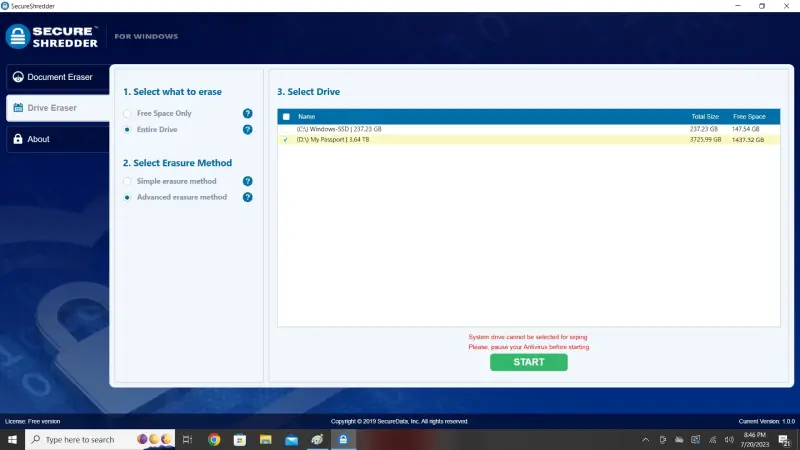
Task: Choose the Advanced erasure method
Action: pos(127,197)
